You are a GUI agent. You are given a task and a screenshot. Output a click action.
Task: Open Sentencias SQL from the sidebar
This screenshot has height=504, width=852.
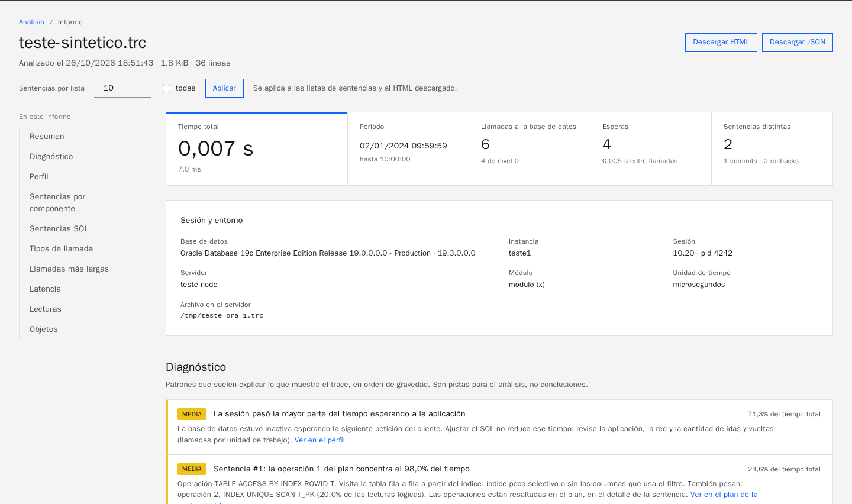point(59,229)
